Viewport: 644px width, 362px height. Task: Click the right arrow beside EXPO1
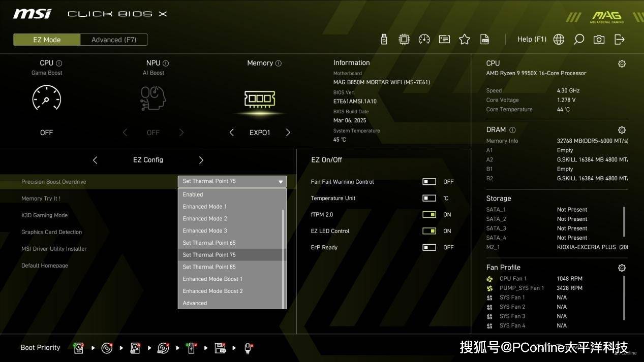click(x=288, y=133)
